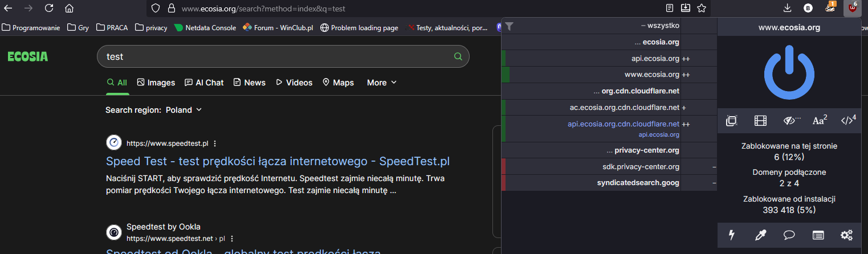The width and height of the screenshot is (868, 254).
Task: Bookmark this page with star icon
Action: click(x=702, y=9)
